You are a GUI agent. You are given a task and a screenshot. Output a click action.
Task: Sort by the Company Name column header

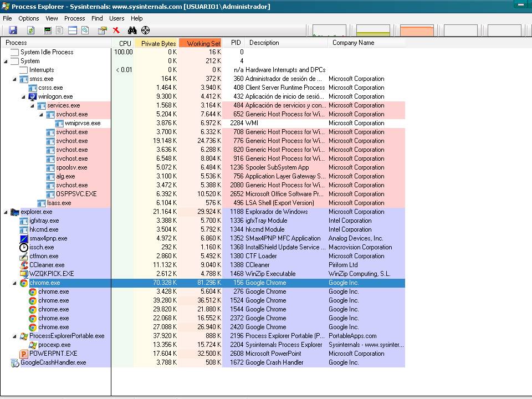(366, 43)
